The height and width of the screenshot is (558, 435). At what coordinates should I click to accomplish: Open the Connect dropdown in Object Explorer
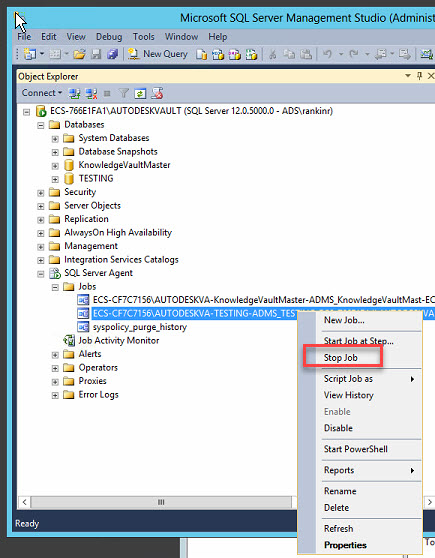[42, 93]
